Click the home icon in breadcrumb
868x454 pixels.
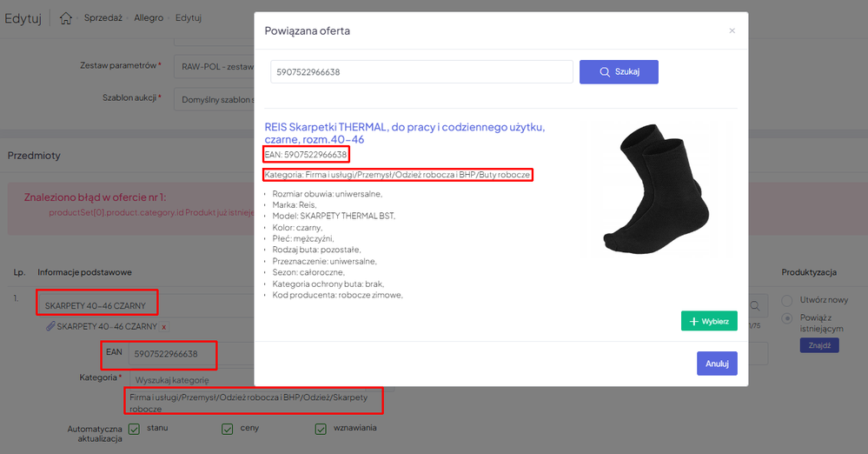point(66,18)
